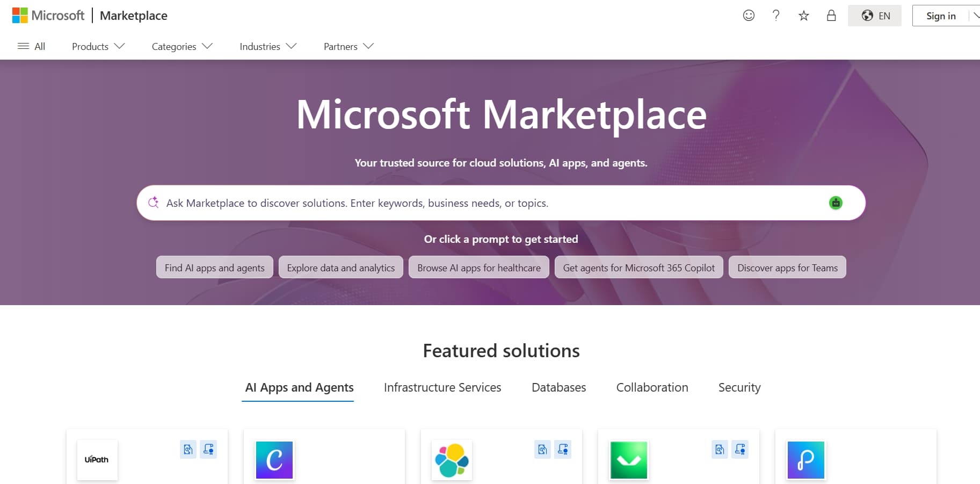Click the Marketplace header link

[x=134, y=16]
